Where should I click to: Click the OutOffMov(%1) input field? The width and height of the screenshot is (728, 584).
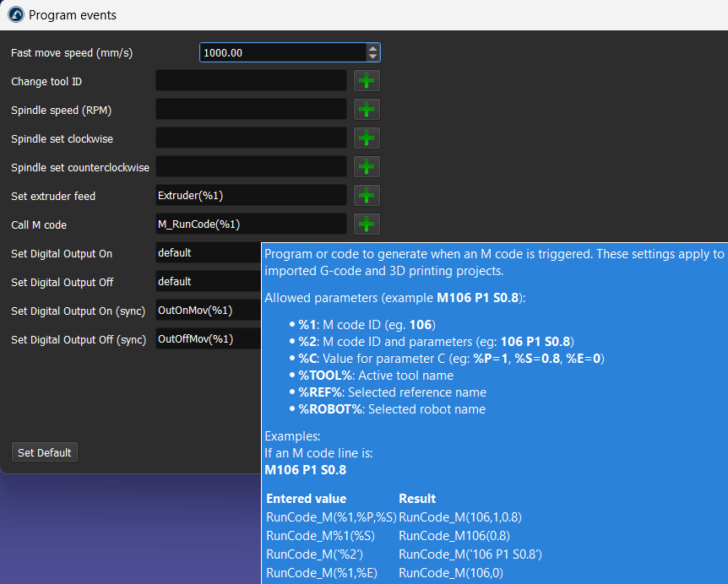tap(208, 339)
